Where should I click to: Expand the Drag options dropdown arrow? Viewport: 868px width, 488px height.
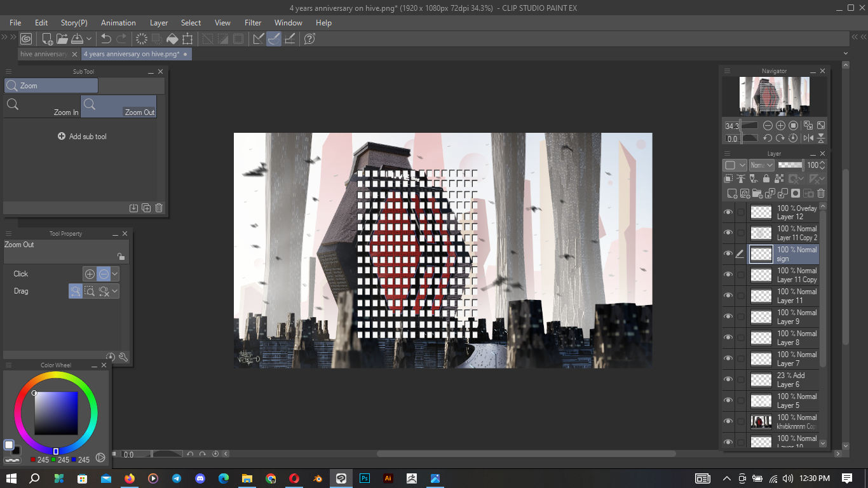point(115,291)
